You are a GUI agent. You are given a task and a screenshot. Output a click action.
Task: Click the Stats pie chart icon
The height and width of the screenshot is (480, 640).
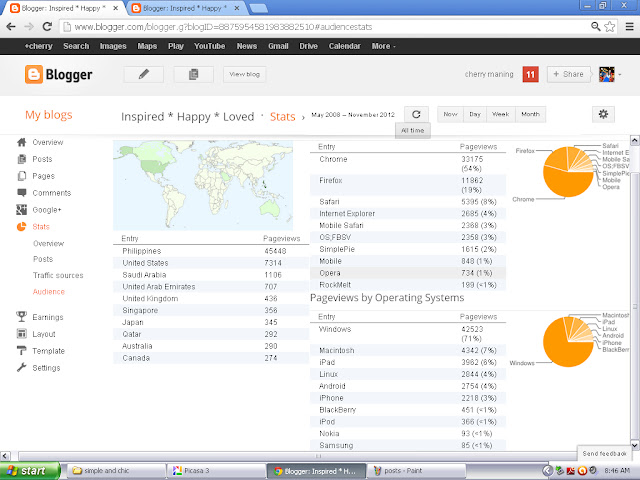(x=22, y=227)
